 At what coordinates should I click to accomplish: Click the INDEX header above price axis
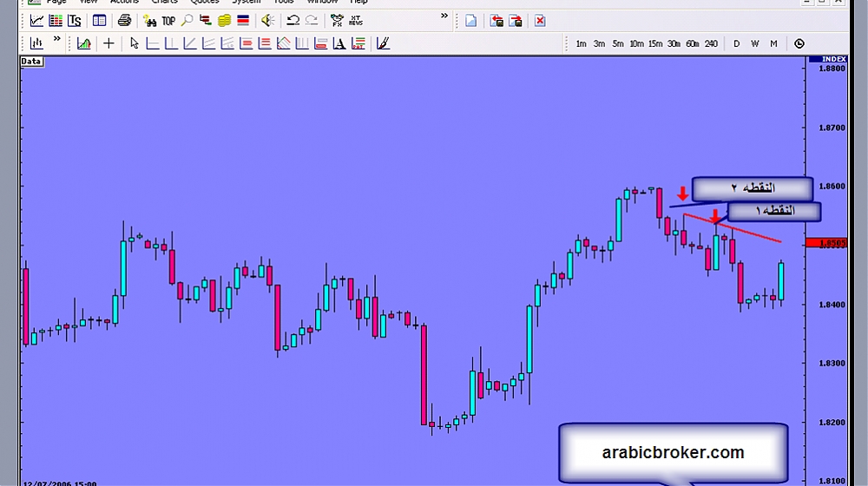[829, 59]
